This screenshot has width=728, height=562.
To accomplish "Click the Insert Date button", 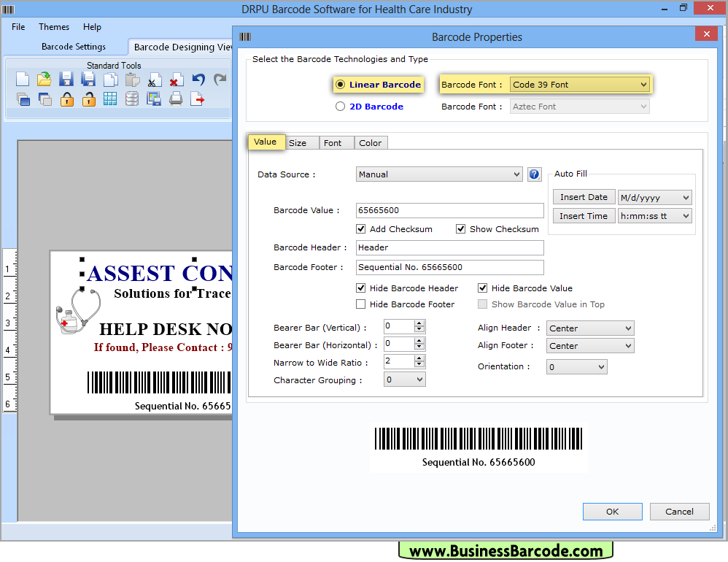I will tap(584, 197).
